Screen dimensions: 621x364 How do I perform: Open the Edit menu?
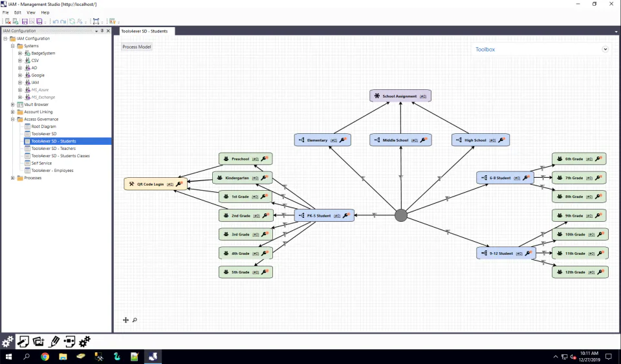(18, 13)
